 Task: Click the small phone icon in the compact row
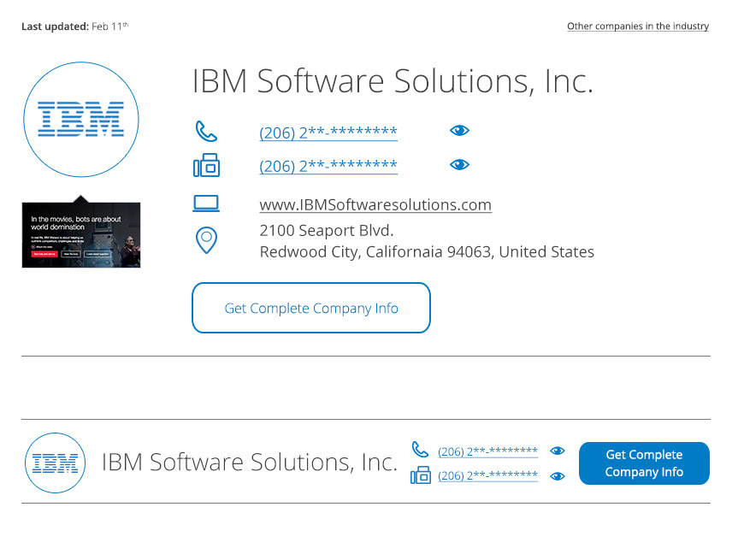[420, 450]
